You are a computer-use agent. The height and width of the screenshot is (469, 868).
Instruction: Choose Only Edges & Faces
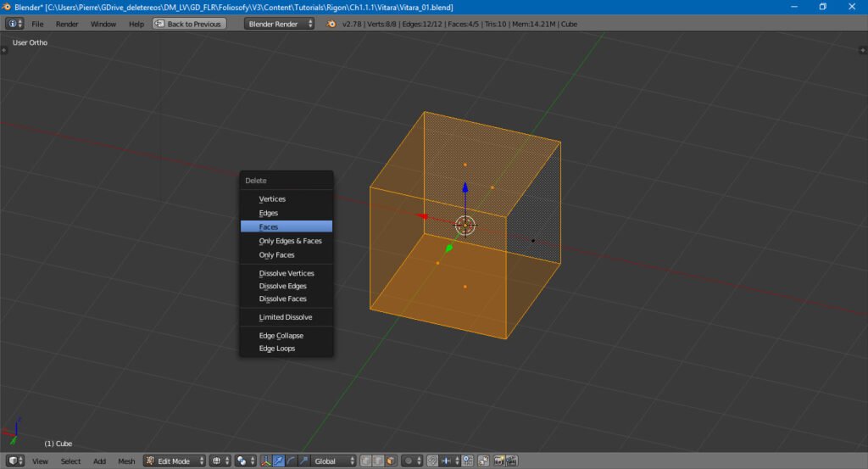287,241
